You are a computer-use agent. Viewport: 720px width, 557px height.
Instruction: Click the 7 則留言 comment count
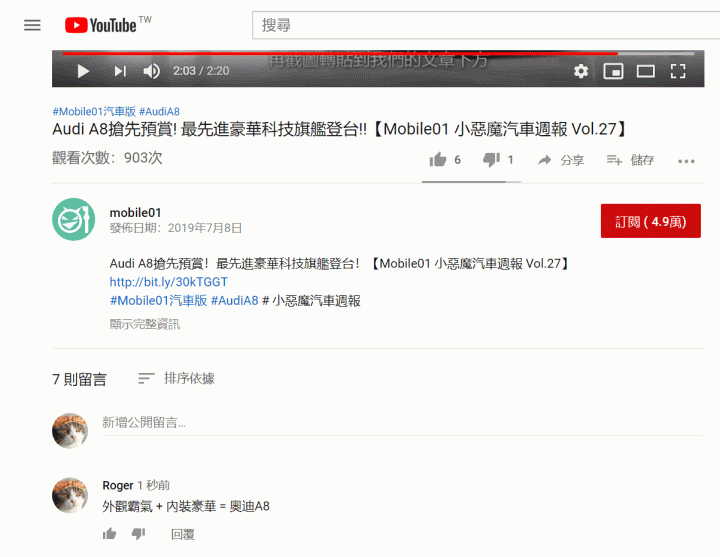pos(79,379)
